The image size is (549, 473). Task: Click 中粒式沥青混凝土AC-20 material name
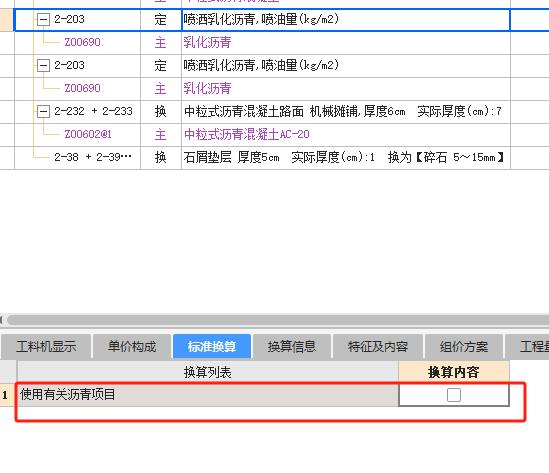246,134
